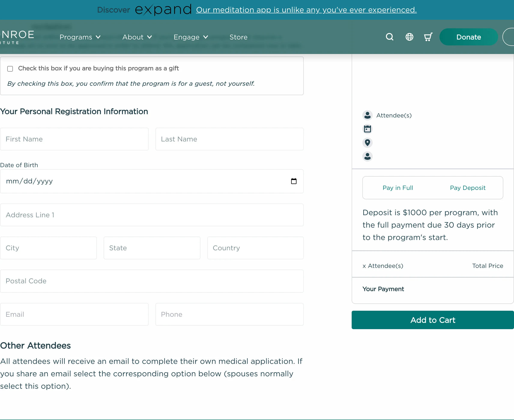Click the Add to Cart button
The width and height of the screenshot is (514, 420).
[x=433, y=320]
